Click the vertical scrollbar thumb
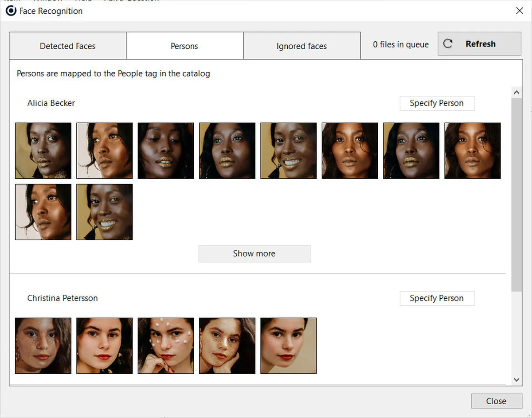Viewport: 532px width, 418px height. 516,194
